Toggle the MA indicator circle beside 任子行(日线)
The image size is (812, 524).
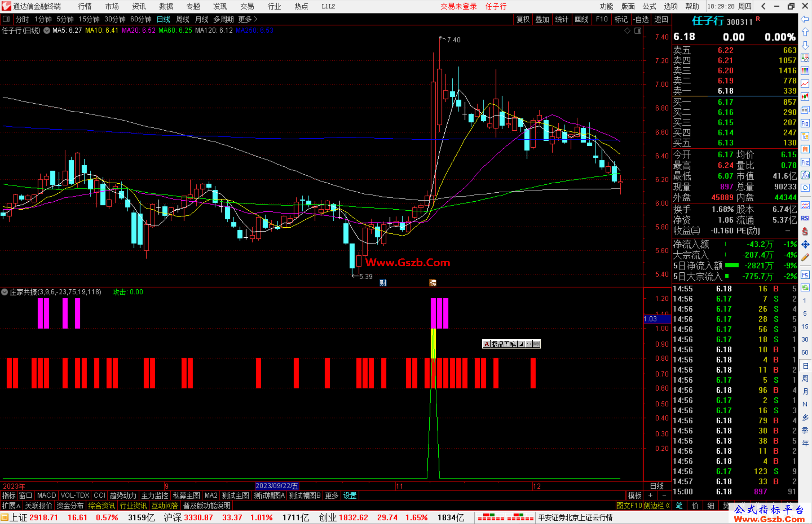point(47,31)
